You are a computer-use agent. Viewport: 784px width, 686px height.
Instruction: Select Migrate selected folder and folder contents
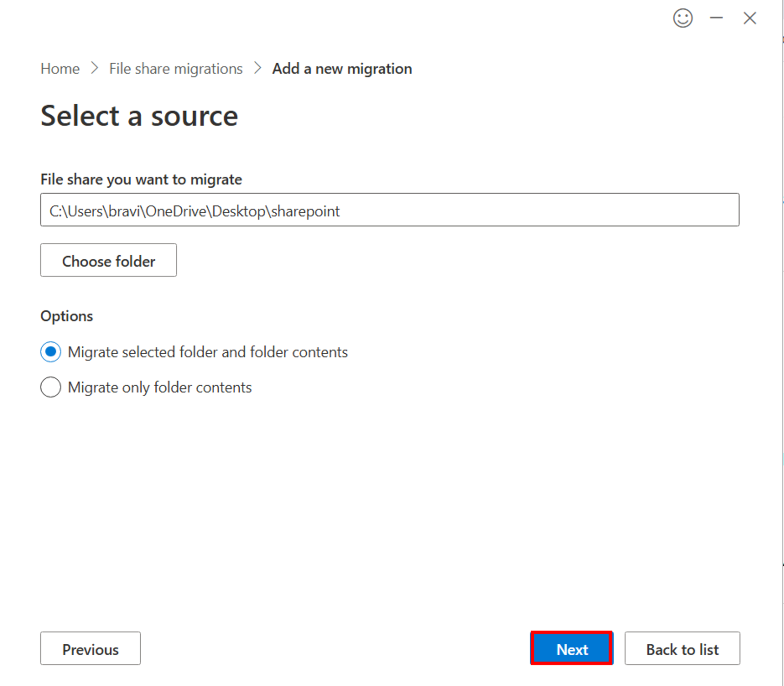point(50,352)
